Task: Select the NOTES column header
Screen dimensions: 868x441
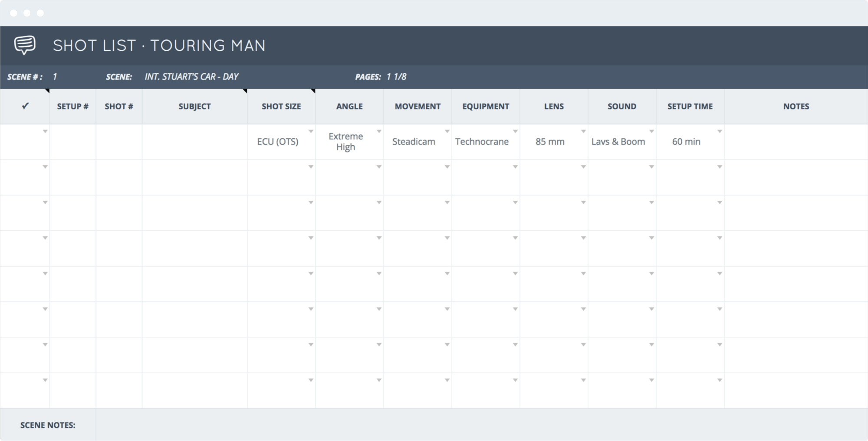Action: [796, 106]
